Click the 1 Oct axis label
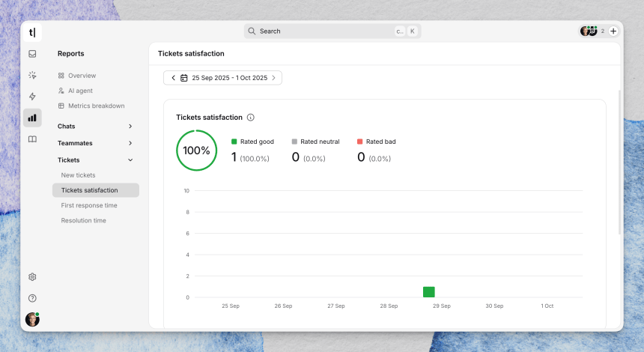644x352 pixels. point(547,306)
